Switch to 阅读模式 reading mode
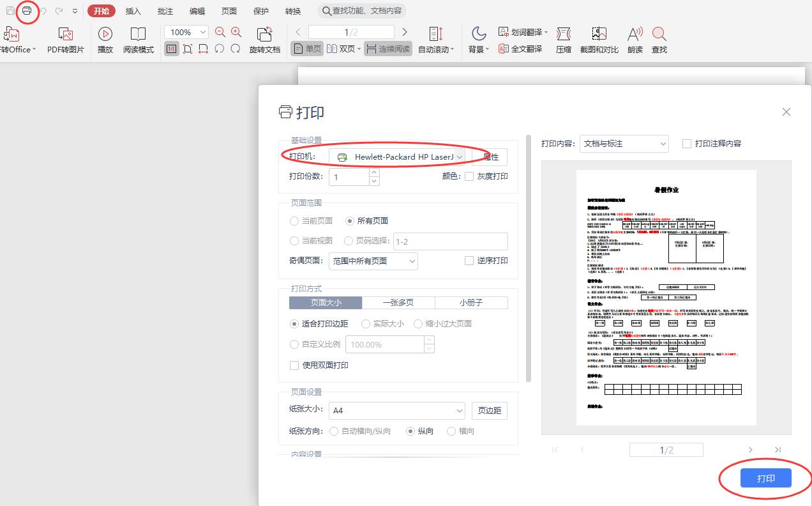This screenshot has width=812, height=506. coord(139,40)
